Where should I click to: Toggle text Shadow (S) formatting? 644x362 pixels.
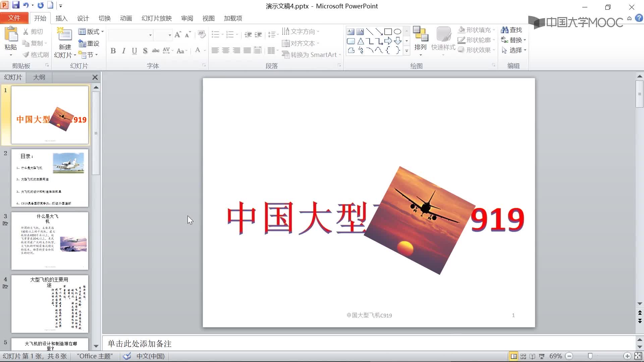tap(145, 51)
